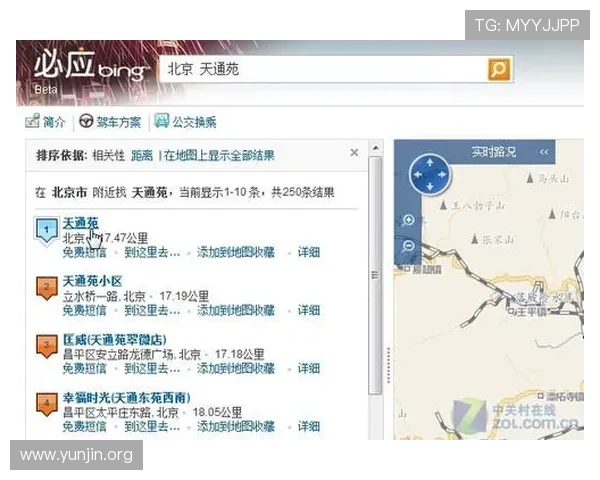Image resolution: width=600 pixels, height=480 pixels.
Task: Click the scrollbar up arrow of the results list
Action: pos(375,148)
